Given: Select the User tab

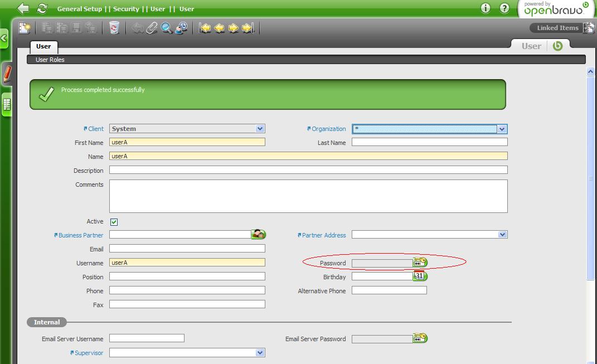Looking at the screenshot, I should (x=43, y=46).
